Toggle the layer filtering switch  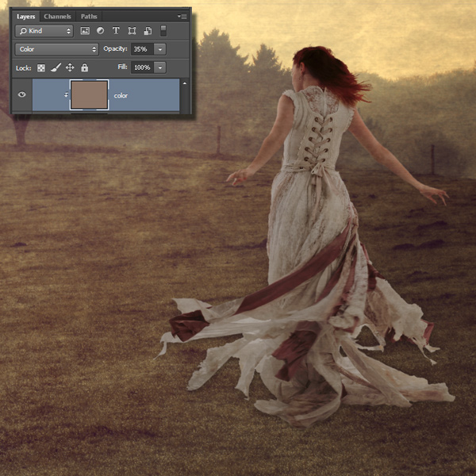tap(163, 31)
